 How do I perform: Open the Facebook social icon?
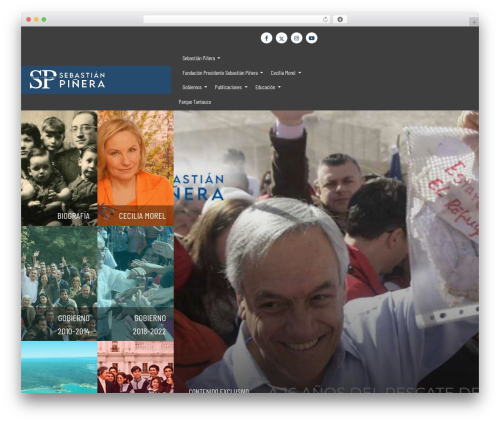pos(266,38)
